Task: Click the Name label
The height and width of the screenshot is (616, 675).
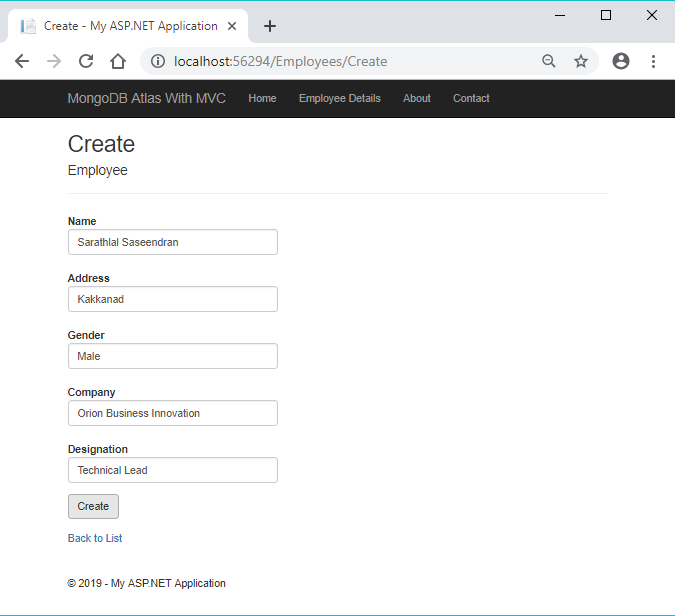Action: (x=82, y=221)
